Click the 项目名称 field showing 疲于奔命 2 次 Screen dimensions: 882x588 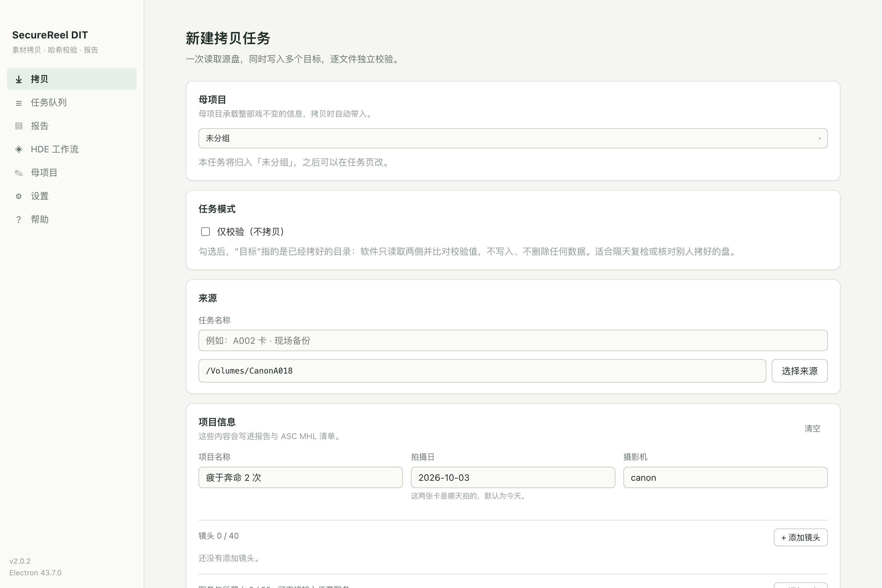click(x=300, y=477)
